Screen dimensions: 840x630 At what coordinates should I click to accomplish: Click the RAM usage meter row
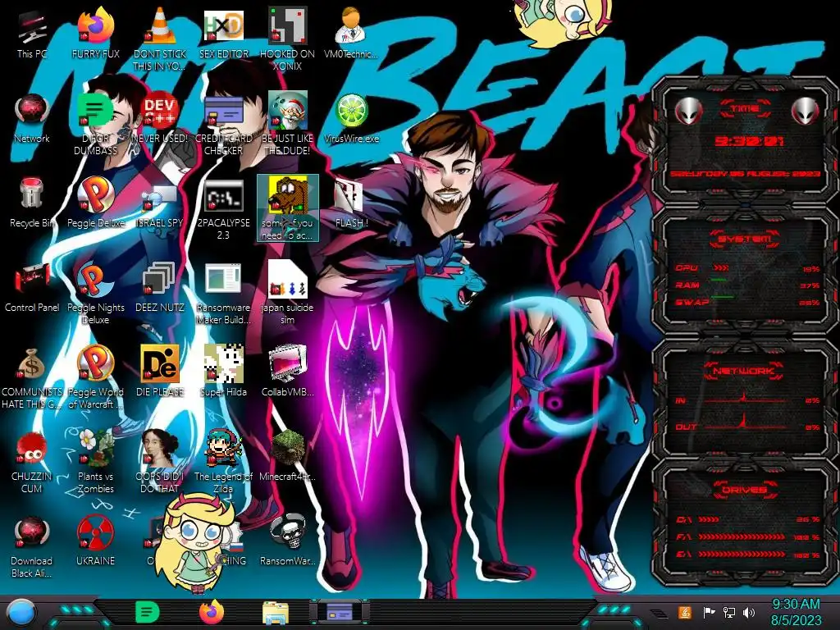point(746,285)
